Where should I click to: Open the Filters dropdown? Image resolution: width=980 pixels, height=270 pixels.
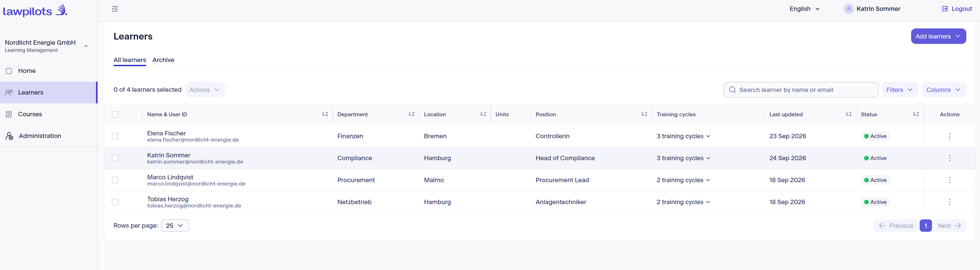click(x=899, y=90)
